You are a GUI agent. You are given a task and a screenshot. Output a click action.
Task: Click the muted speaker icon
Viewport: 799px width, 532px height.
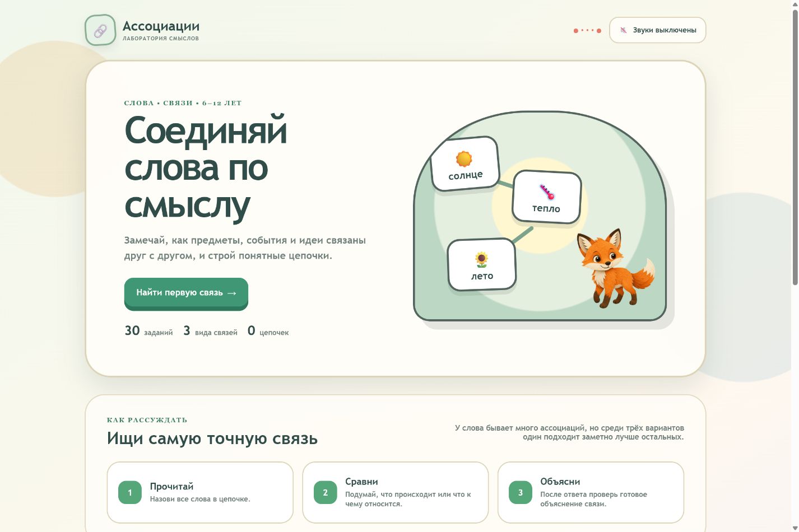[x=623, y=30]
